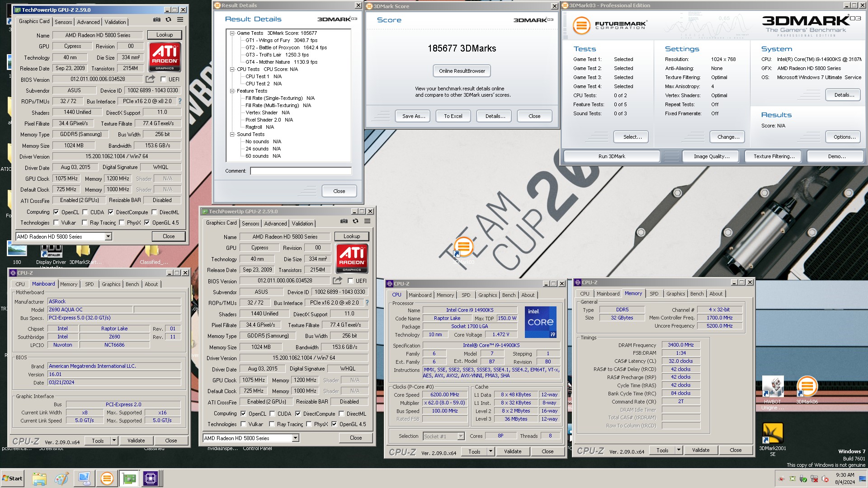The height and width of the screenshot is (488, 868).
Task: Click camera screenshot icon in lower GPU-Z window
Action: [x=344, y=221]
